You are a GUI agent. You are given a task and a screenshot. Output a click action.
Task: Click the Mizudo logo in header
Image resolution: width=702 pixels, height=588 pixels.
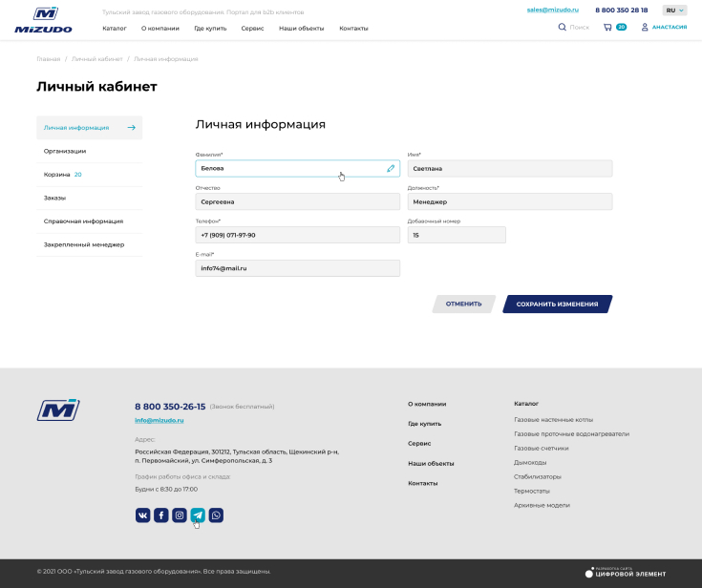pos(43,19)
